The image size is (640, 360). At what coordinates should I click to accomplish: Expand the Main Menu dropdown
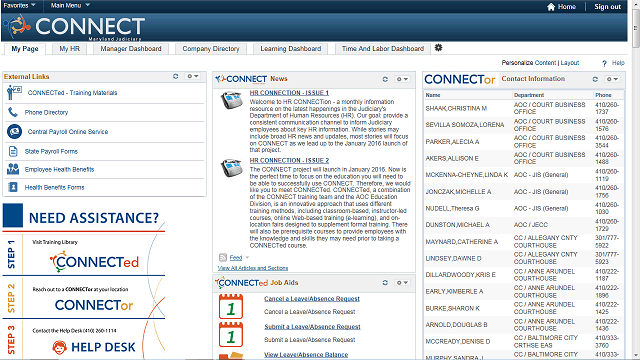[70, 5]
